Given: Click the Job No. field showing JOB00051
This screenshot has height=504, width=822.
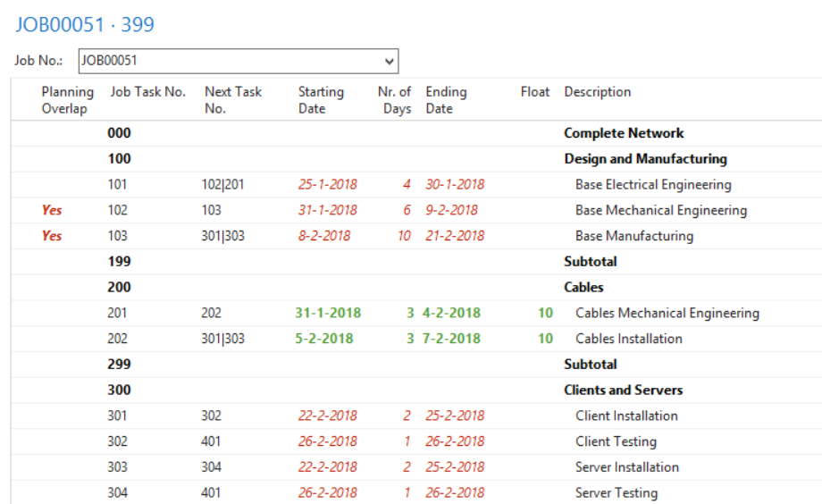Looking at the screenshot, I should click(x=239, y=61).
